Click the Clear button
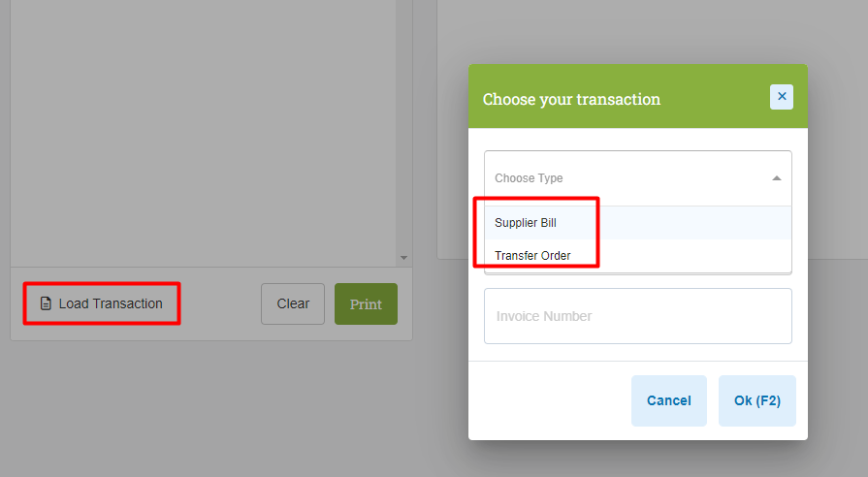Viewport: 868px width, 477px height. pos(293,303)
